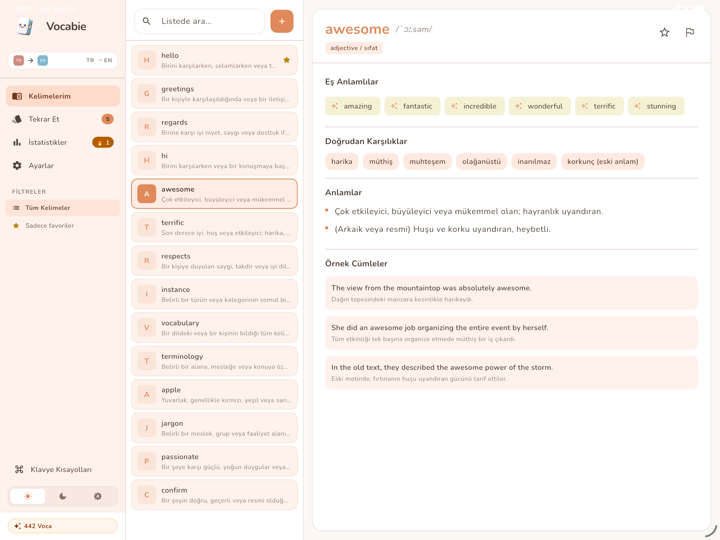Select the passionate word card
The width and height of the screenshot is (720, 540).
pyautogui.click(x=214, y=461)
